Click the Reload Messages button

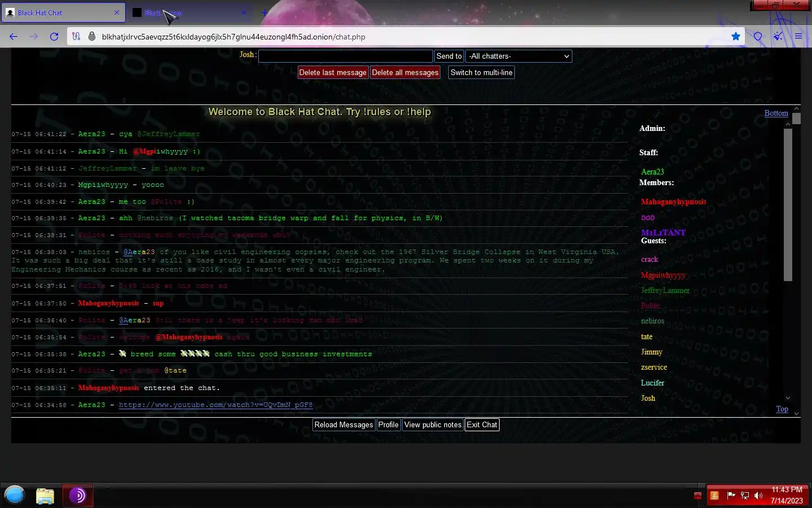click(343, 424)
